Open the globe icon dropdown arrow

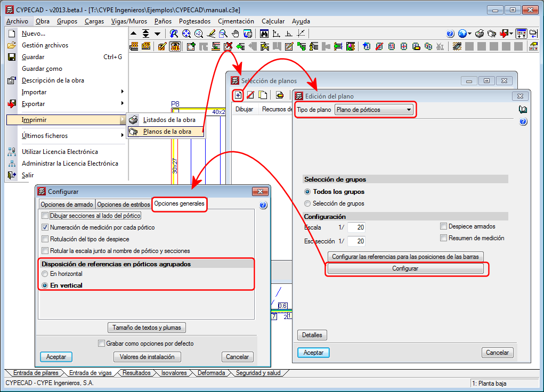coord(469,34)
